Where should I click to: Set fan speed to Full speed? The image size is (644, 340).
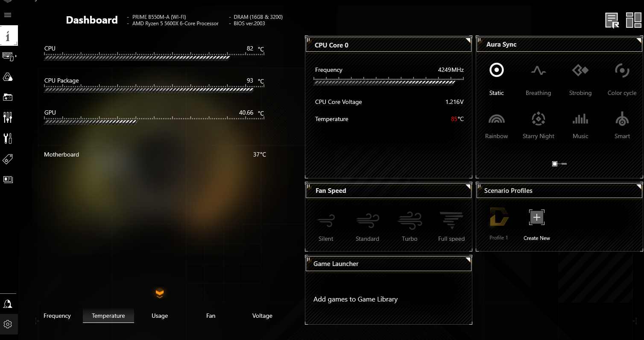pos(451,227)
